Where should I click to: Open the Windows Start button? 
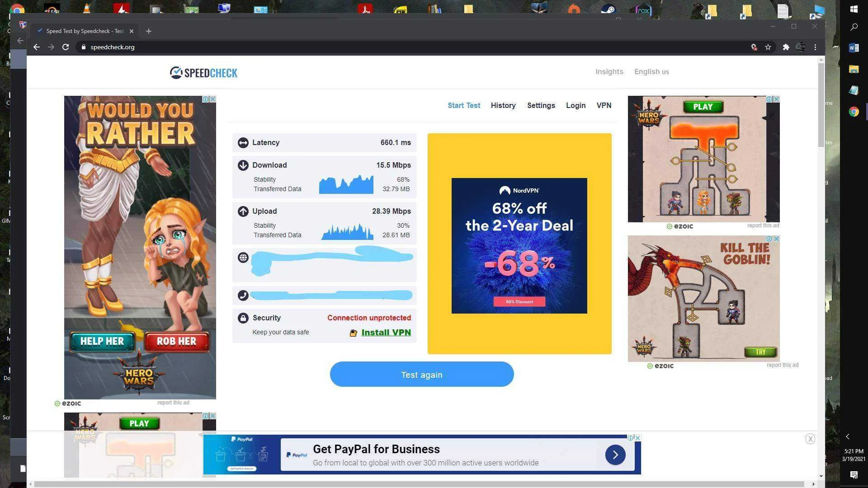(x=854, y=9)
